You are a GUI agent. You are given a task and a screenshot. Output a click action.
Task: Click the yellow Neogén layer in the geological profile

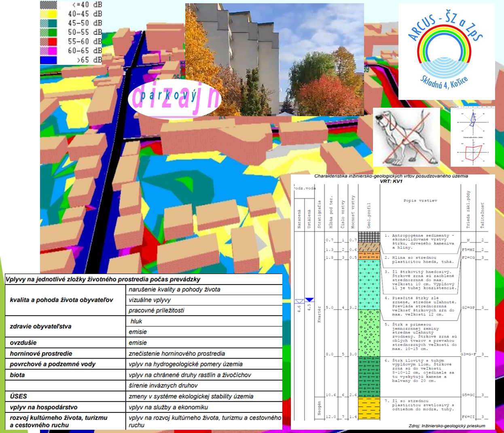(x=368, y=408)
